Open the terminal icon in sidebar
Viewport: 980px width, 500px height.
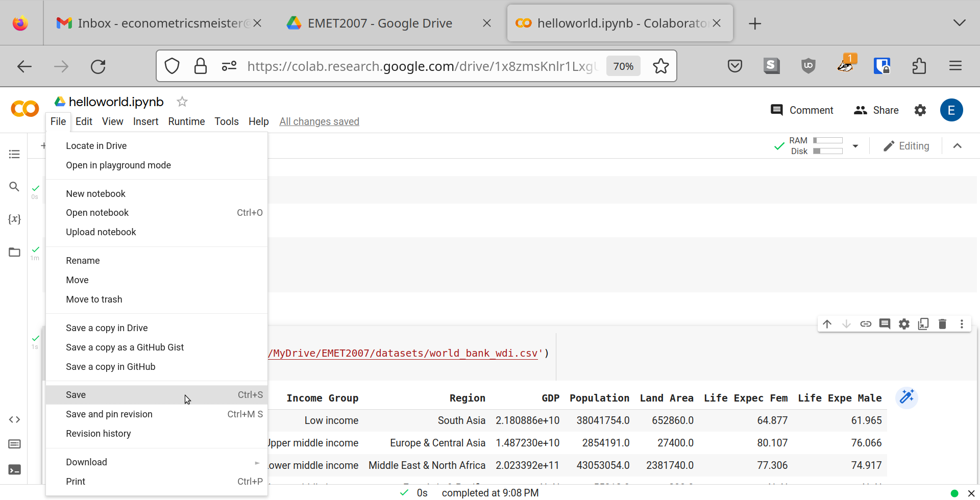[14, 469]
